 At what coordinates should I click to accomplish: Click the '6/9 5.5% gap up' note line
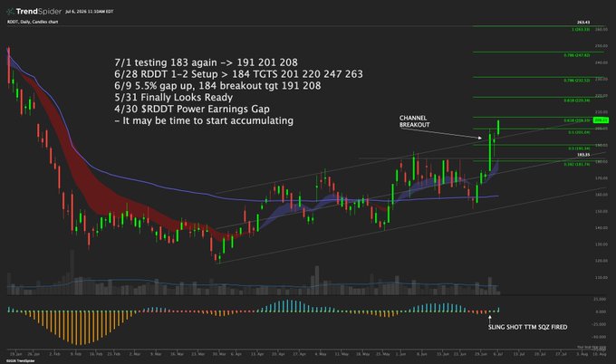point(217,86)
